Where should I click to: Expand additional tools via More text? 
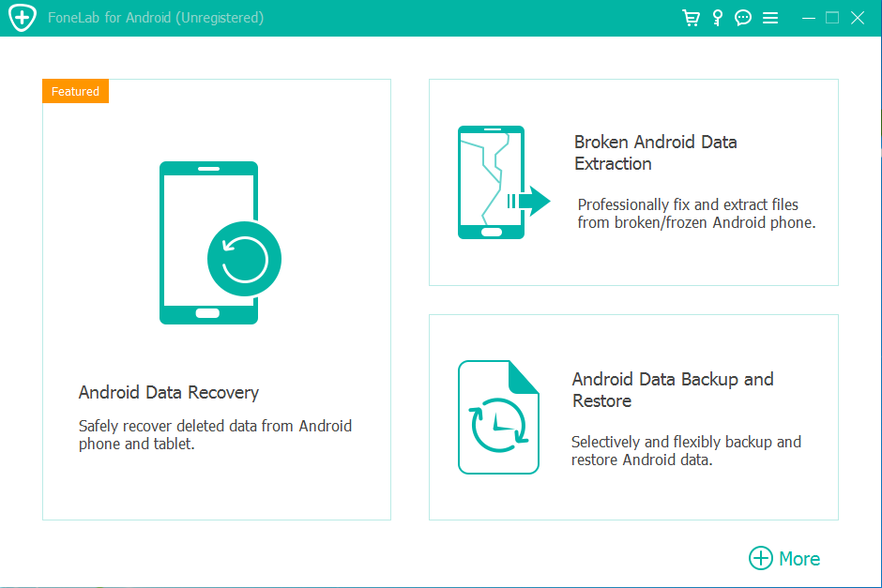799,558
